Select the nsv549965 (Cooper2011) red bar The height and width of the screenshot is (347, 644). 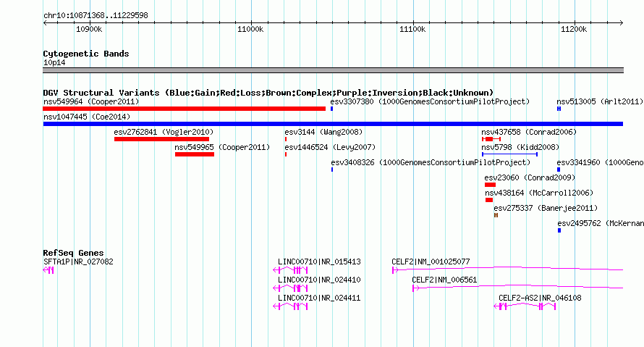(194, 154)
